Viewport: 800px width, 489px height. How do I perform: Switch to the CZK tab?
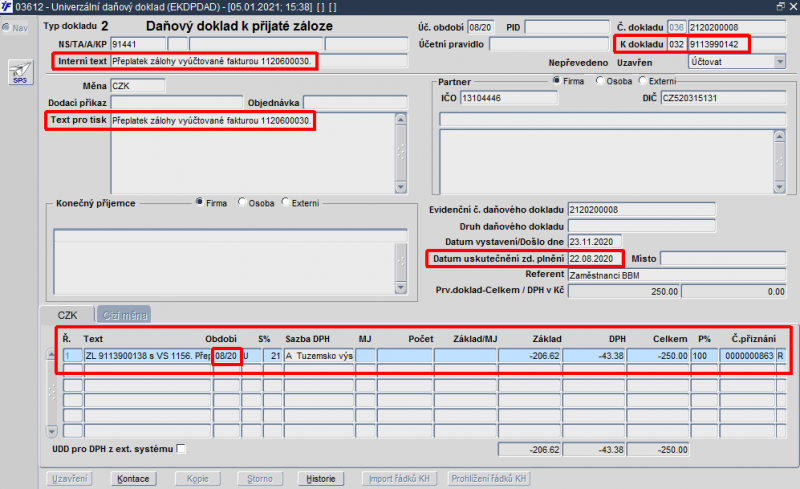tap(67, 315)
